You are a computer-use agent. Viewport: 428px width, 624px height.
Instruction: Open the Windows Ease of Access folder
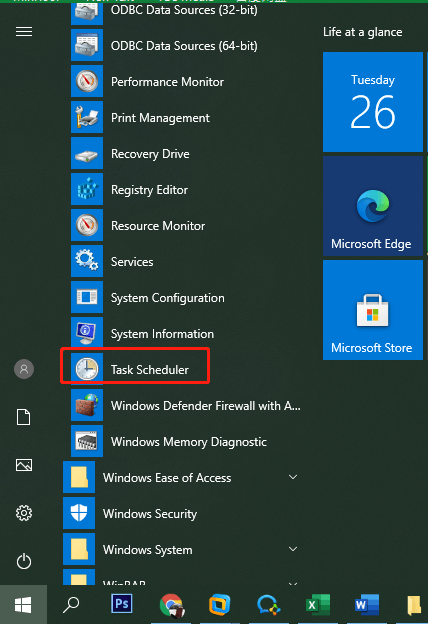(182, 477)
